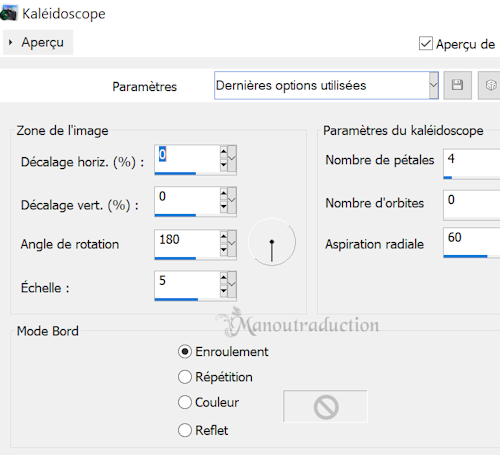The width and height of the screenshot is (500, 455).
Task: Open Angle de rotation slider dropdown
Action: pos(232,243)
